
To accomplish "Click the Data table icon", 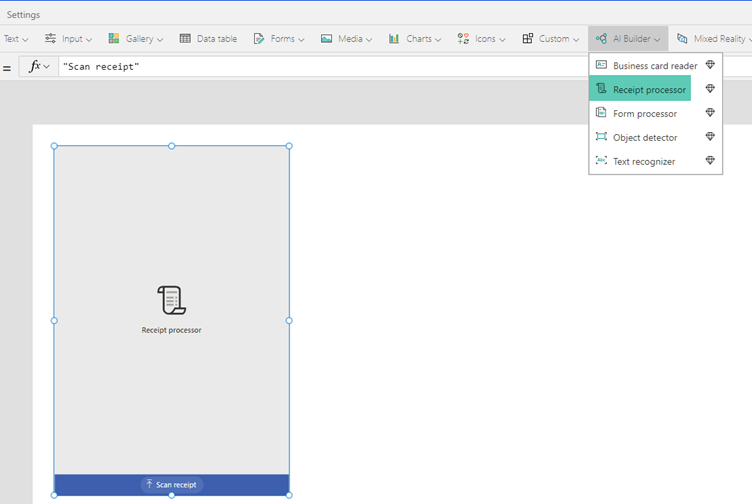I will 185,38.
